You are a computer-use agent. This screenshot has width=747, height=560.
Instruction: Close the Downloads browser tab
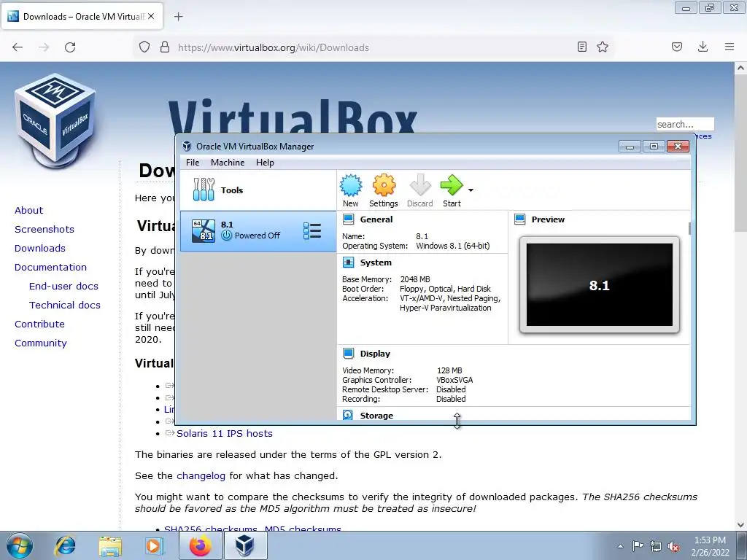pos(151,16)
